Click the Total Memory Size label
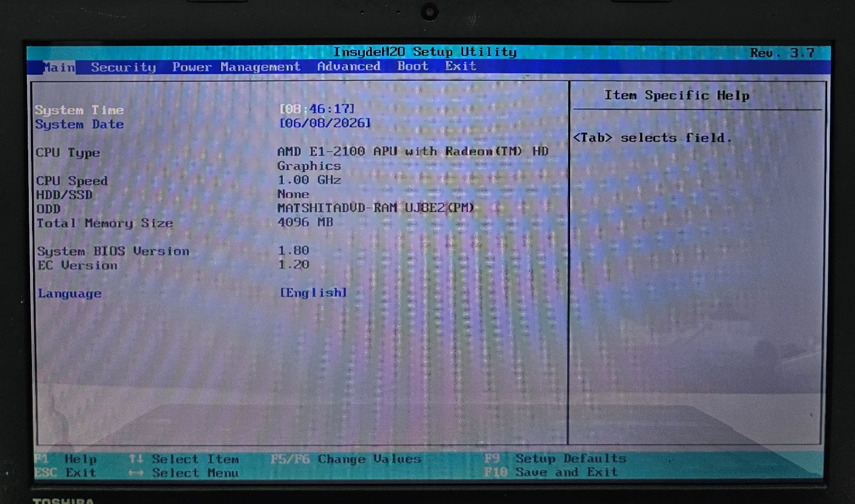Image resolution: width=855 pixels, height=504 pixels. 105,223
